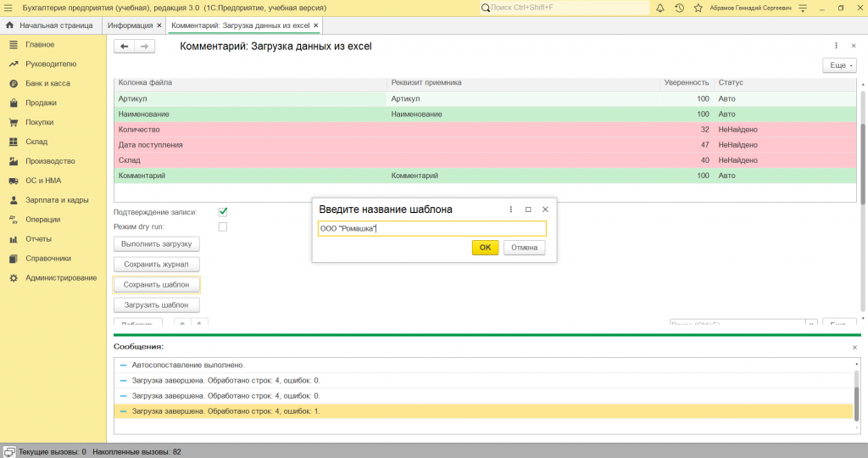This screenshot has width=868, height=458.
Task: Sort by Колонка файла column header
Action: (x=250, y=82)
